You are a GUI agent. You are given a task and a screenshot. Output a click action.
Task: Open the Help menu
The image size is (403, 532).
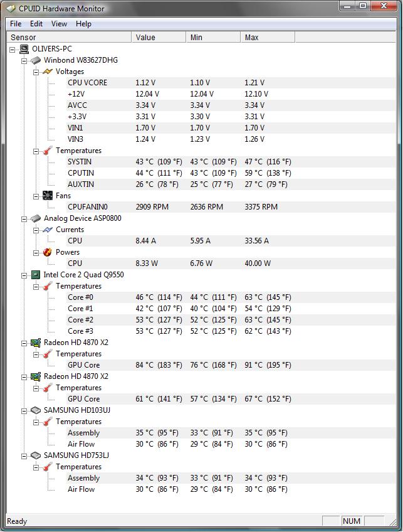coord(83,24)
